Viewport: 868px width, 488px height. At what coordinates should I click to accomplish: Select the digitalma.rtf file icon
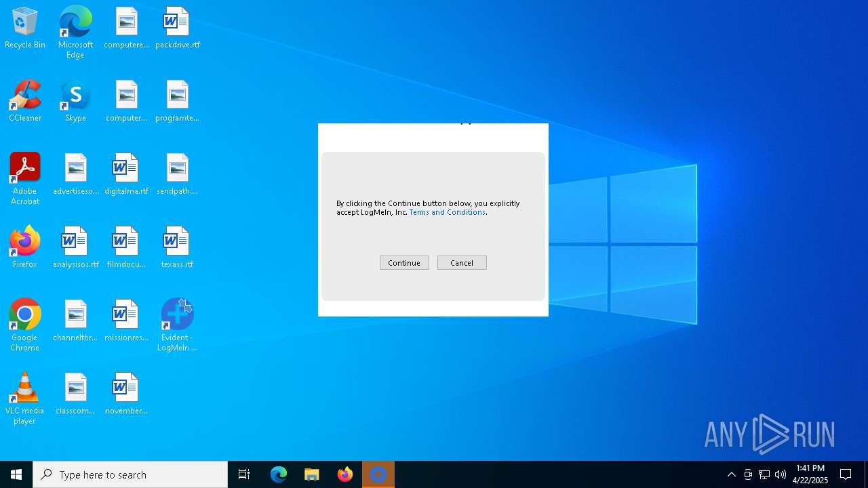(x=126, y=175)
